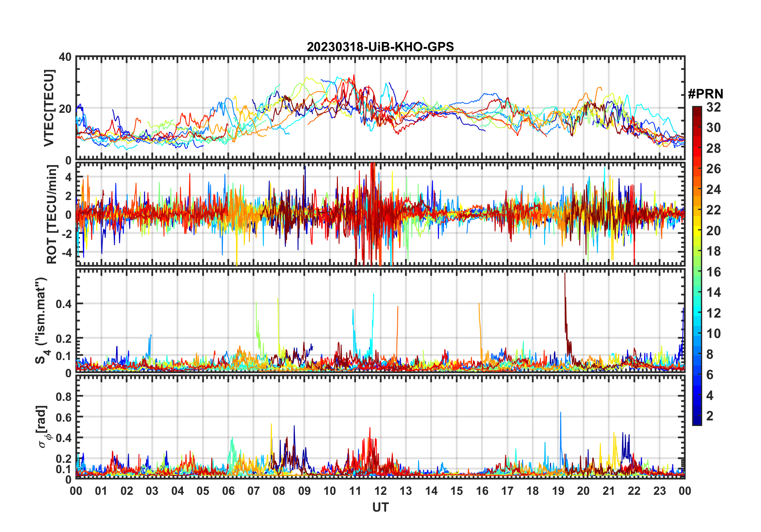Click UT axis hour tick 01
The height and width of the screenshot is (532, 761).
coord(101,491)
